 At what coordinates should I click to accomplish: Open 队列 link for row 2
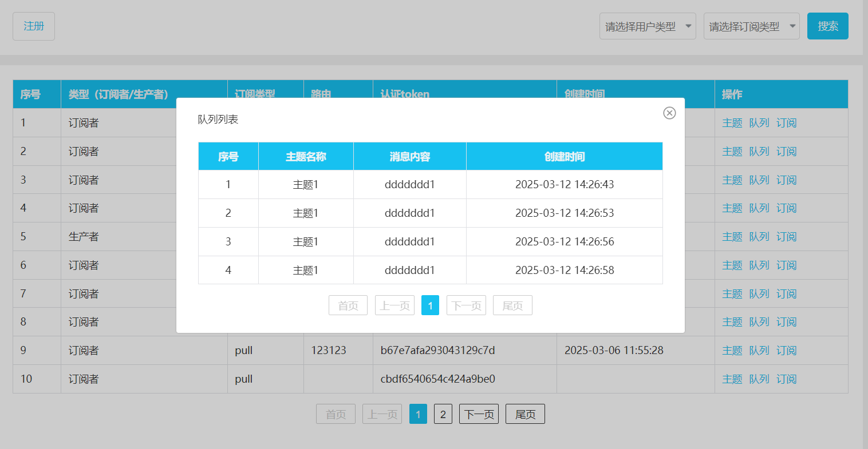click(759, 152)
